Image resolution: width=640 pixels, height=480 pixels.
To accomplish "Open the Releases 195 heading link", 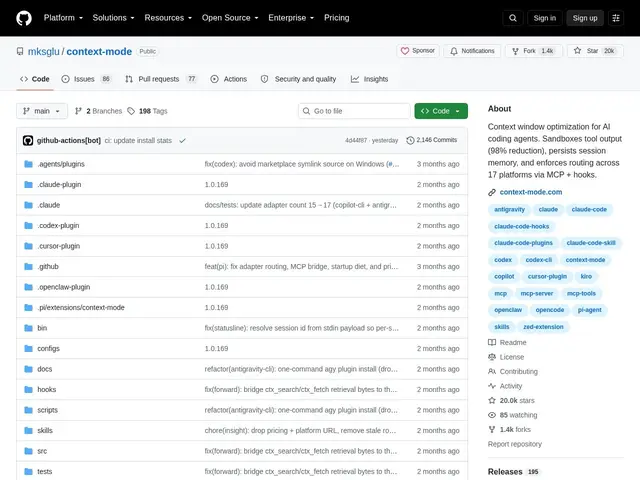I will click(513, 472).
